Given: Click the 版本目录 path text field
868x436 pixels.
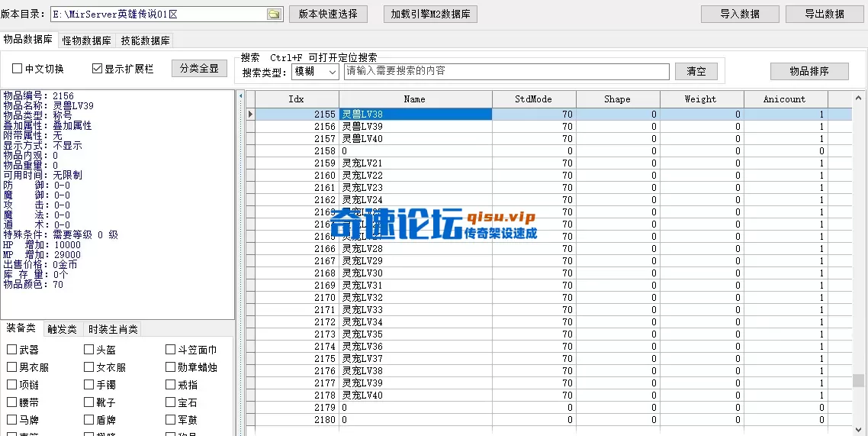Looking at the screenshot, I should (159, 15).
